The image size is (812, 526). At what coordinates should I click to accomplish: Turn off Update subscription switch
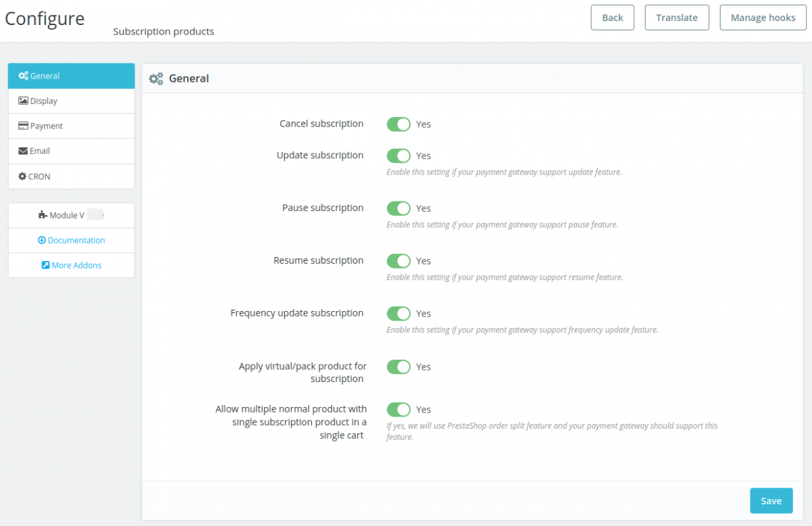[x=399, y=156]
